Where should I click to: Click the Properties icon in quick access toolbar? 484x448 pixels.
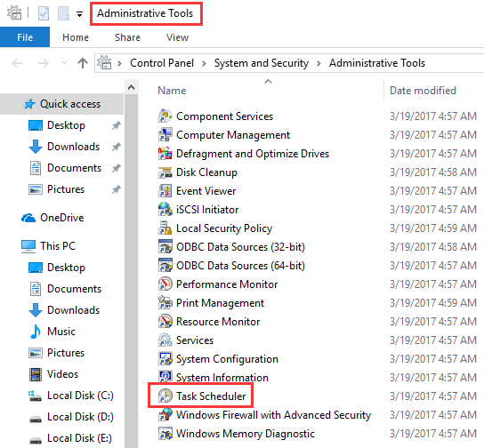click(44, 13)
